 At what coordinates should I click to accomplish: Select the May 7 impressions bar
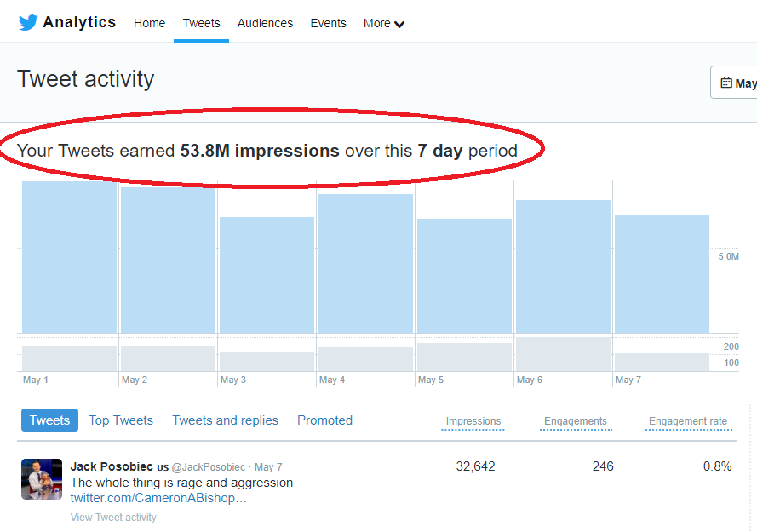click(662, 274)
